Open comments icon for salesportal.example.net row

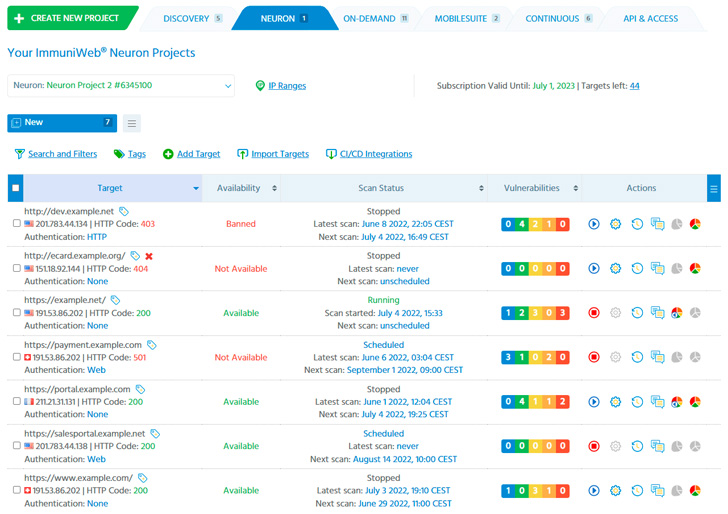pos(657,446)
